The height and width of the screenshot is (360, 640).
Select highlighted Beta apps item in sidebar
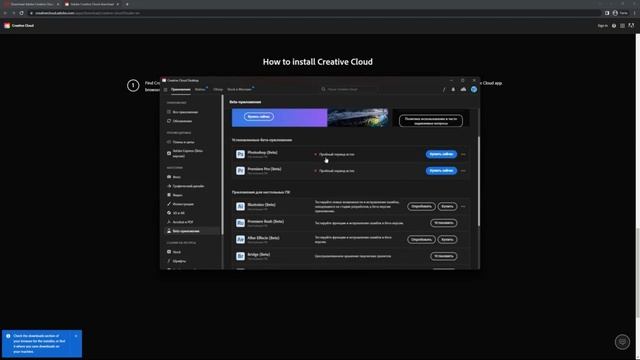pos(192,231)
